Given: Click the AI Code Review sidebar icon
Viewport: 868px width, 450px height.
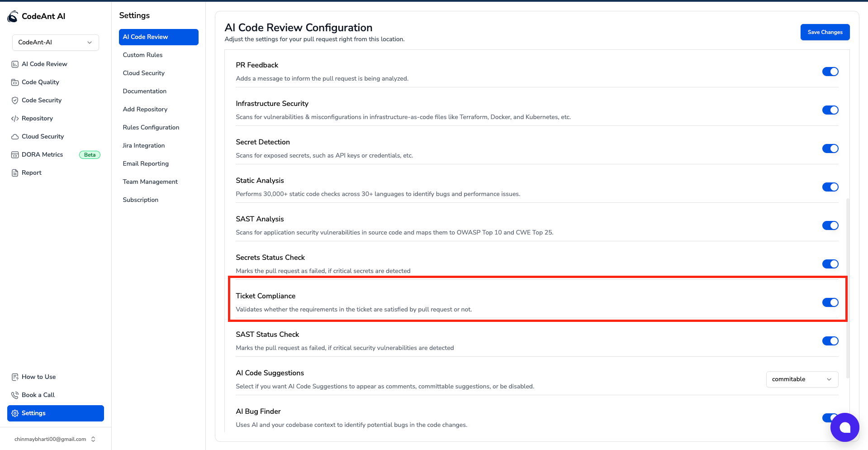Looking at the screenshot, I should [15, 64].
